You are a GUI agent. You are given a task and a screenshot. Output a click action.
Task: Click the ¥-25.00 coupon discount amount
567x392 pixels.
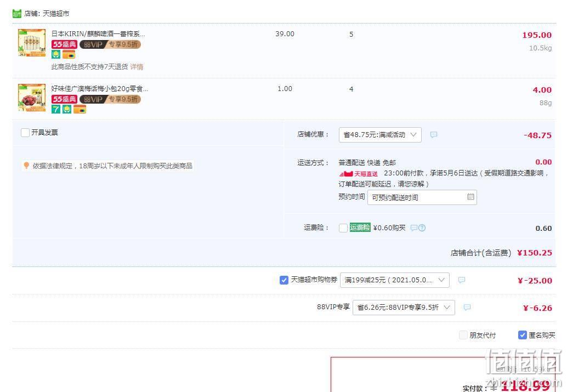[x=535, y=281]
